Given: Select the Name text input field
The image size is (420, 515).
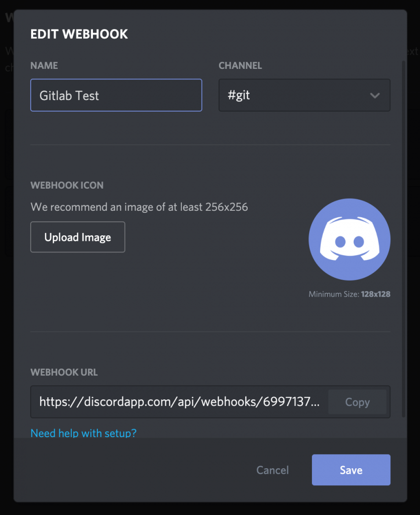Looking at the screenshot, I should [116, 95].
